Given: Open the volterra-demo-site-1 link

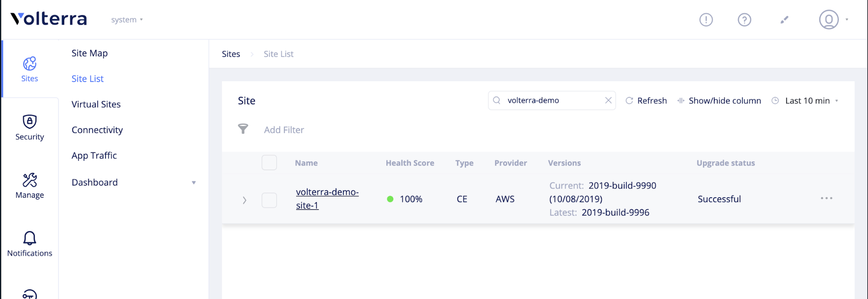Looking at the screenshot, I should click(327, 199).
